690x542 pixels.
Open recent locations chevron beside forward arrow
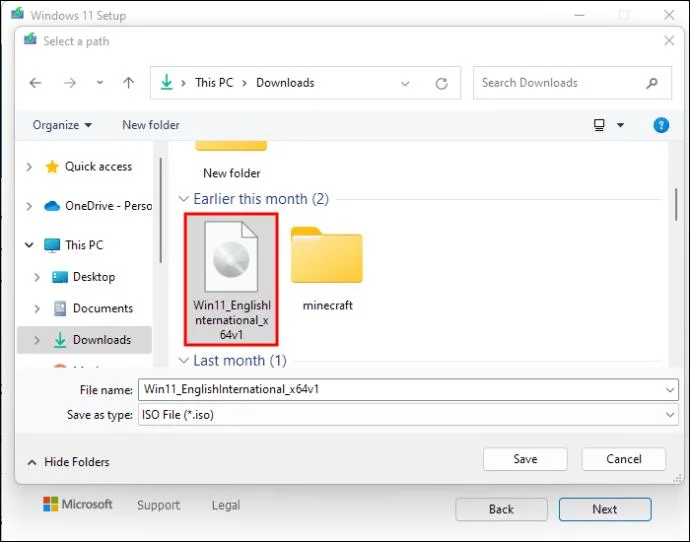coord(100,82)
